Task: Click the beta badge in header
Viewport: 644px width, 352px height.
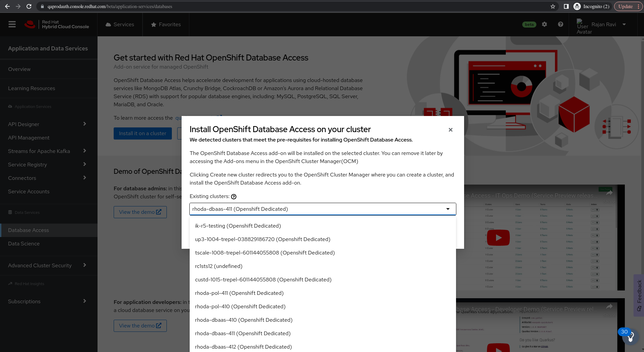Action: [x=529, y=25]
